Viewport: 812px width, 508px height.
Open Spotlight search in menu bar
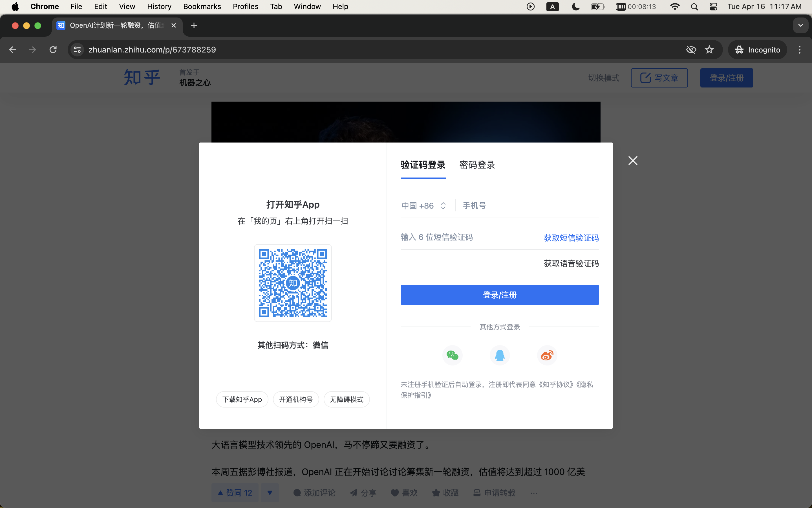[x=694, y=6]
